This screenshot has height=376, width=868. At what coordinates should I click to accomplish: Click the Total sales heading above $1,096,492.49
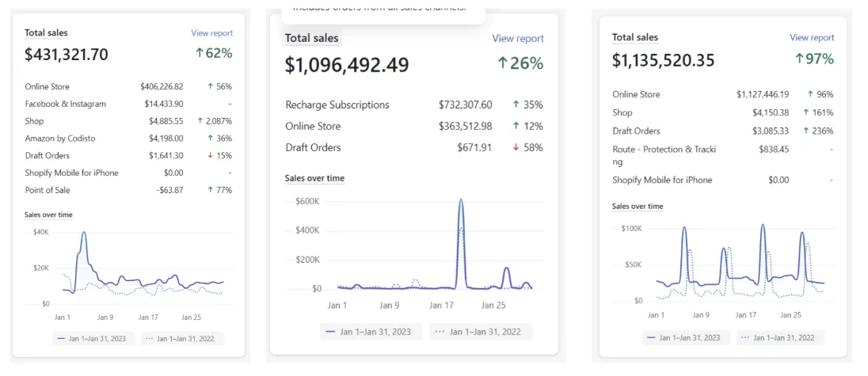pyautogui.click(x=311, y=38)
